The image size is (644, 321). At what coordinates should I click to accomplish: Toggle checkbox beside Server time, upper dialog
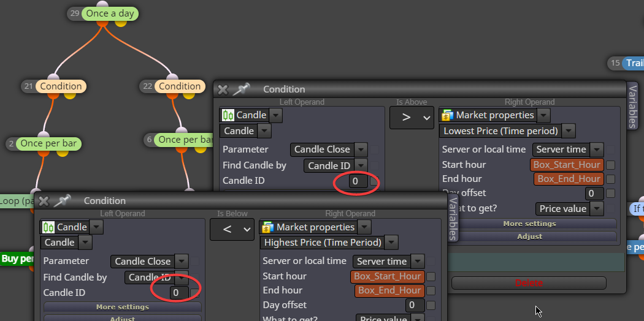pos(611,149)
